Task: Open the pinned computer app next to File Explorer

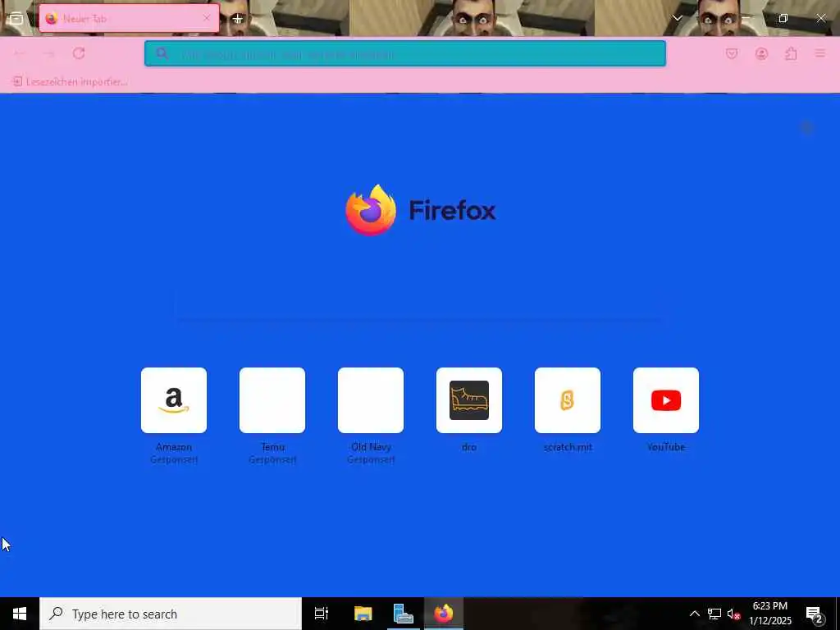Action: coord(403,614)
